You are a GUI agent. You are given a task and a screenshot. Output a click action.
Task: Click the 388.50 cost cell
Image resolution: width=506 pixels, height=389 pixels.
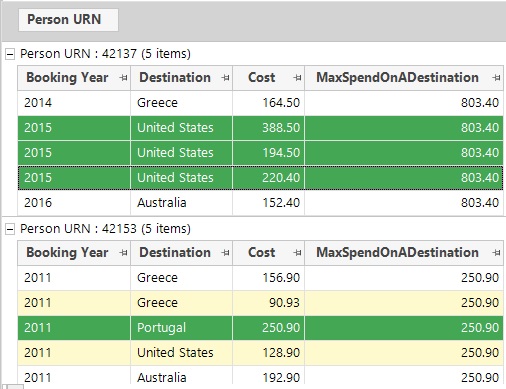pos(268,128)
